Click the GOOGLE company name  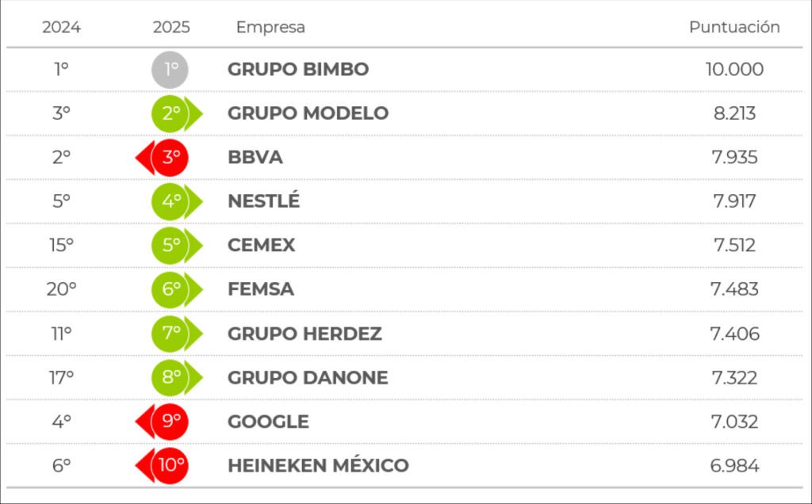[268, 422]
